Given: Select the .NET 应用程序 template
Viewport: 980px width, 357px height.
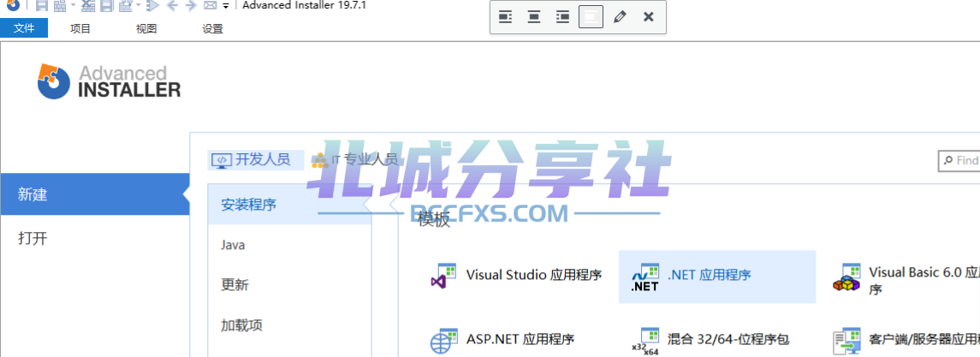Looking at the screenshot, I should tap(717, 277).
